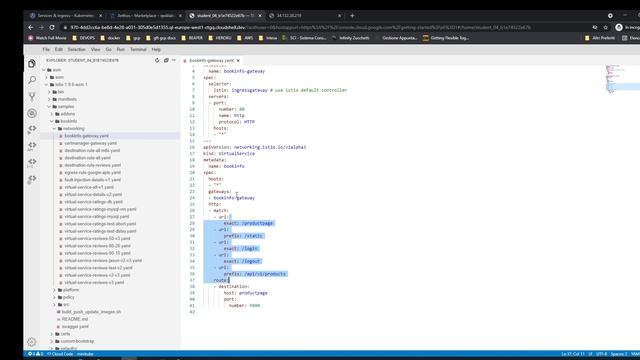Open the docker bookmark folder
640x360 pixels.
pyautogui.click(x=110, y=38)
